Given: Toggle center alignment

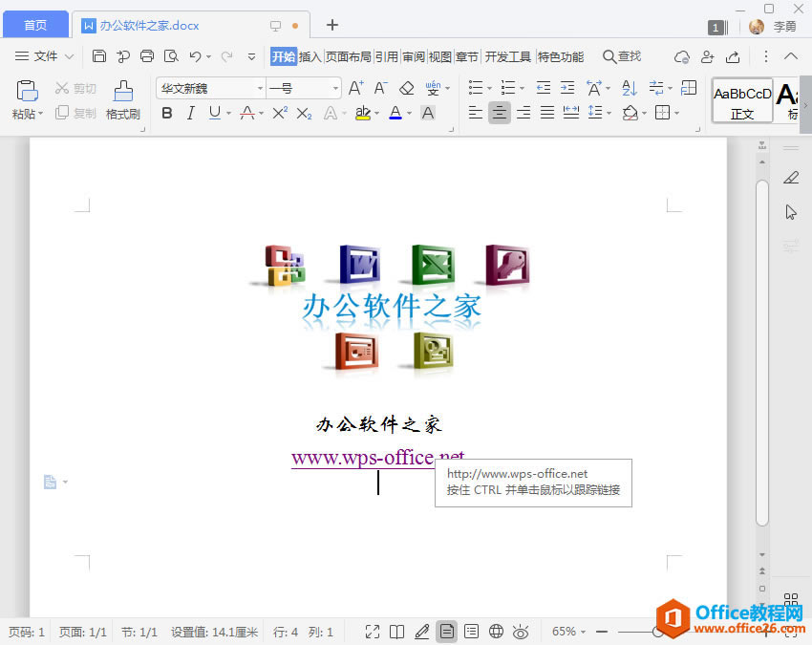Looking at the screenshot, I should coord(500,113).
